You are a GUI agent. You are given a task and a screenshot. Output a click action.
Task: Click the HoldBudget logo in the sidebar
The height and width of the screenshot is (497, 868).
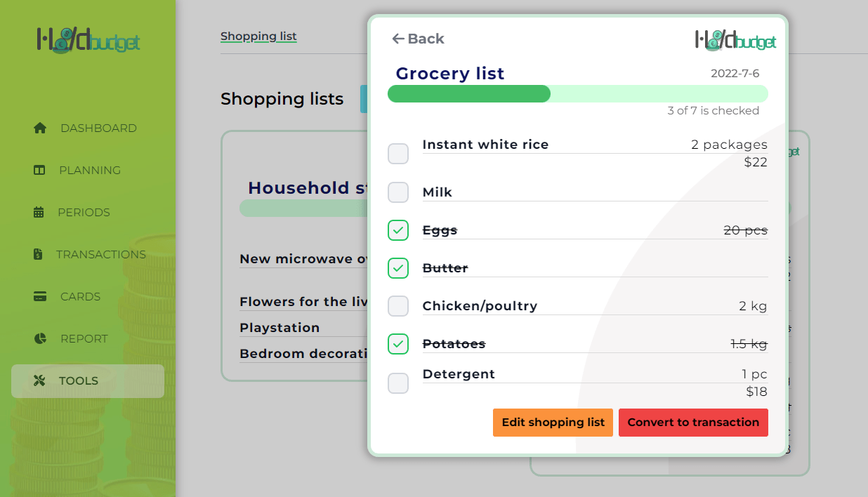coord(86,41)
